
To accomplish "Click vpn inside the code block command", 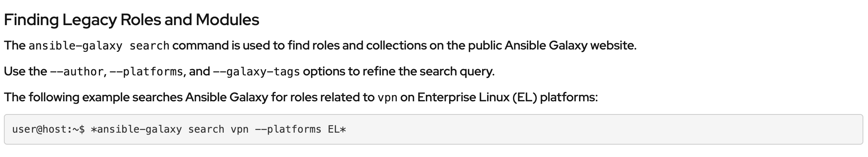I will (x=239, y=129).
